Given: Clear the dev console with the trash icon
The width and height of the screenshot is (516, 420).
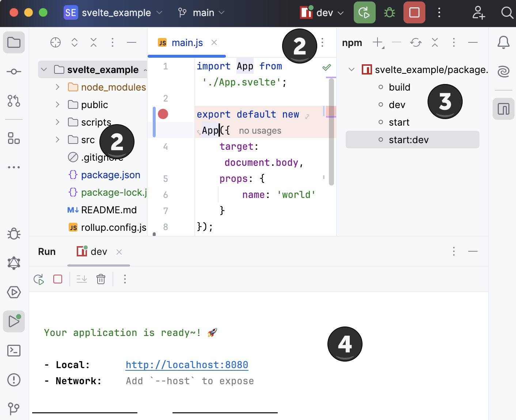Looking at the screenshot, I should click(x=101, y=279).
